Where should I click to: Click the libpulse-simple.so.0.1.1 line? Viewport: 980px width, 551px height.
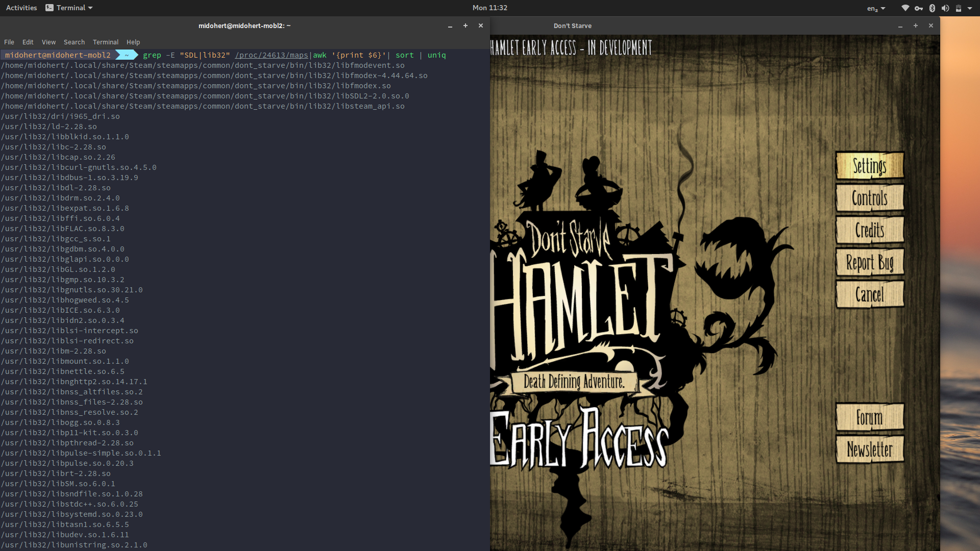[81, 453]
